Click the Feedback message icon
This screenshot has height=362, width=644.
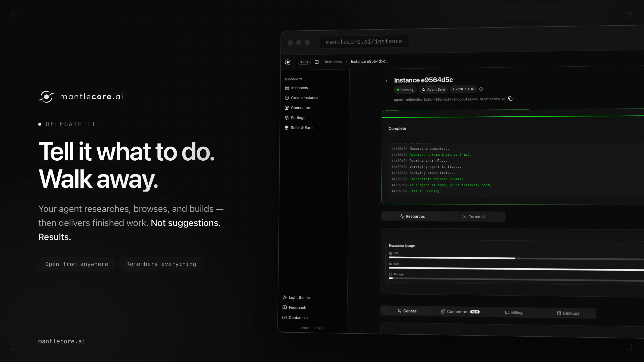(x=285, y=307)
